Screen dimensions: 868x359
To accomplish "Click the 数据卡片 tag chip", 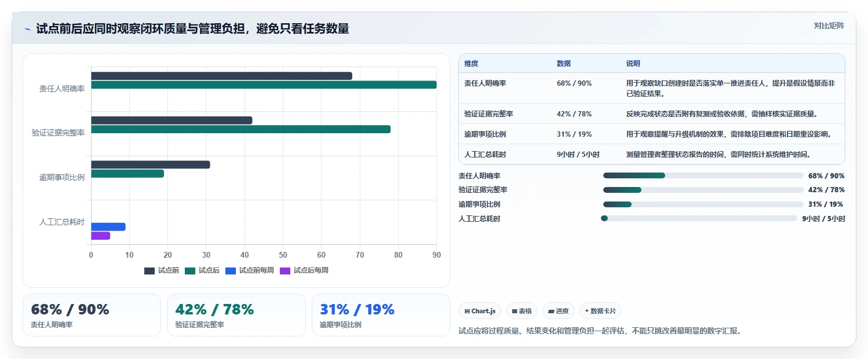I will coord(600,311).
